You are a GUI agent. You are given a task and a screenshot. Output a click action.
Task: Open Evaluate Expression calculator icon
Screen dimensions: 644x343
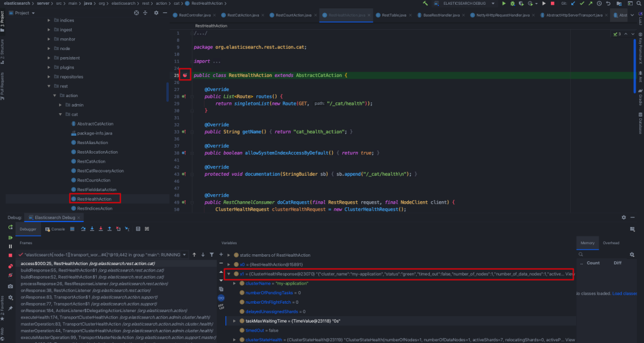[x=138, y=229]
